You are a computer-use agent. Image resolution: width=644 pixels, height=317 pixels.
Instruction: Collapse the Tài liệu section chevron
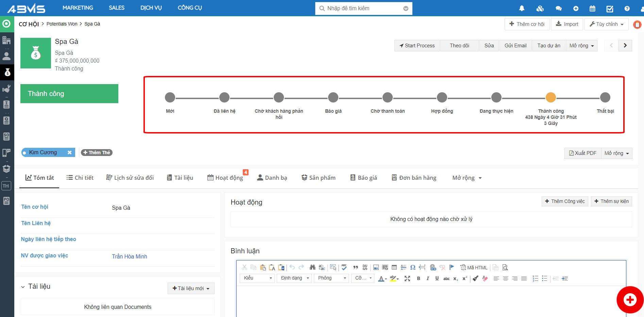pos(23,287)
